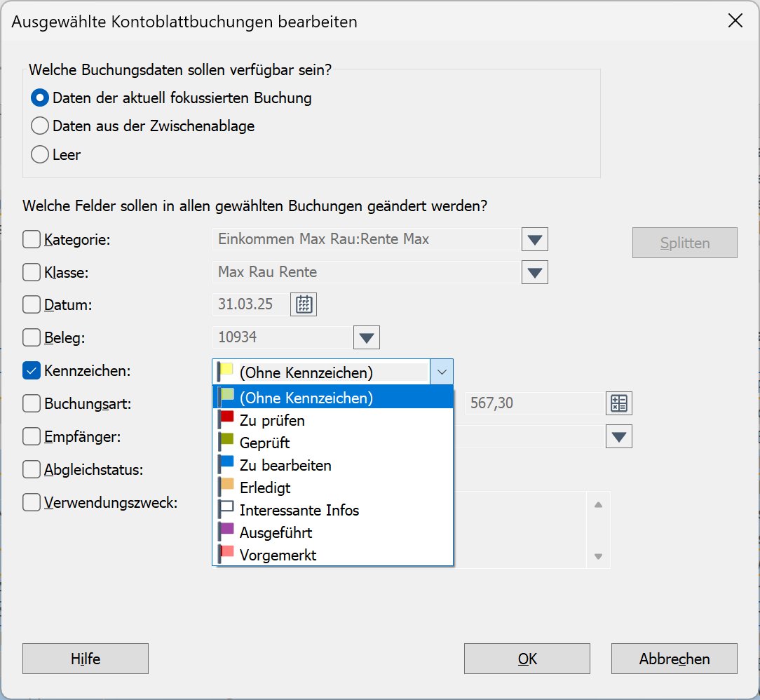Open the Empfänger dropdown
The image size is (760, 700).
tap(618, 436)
